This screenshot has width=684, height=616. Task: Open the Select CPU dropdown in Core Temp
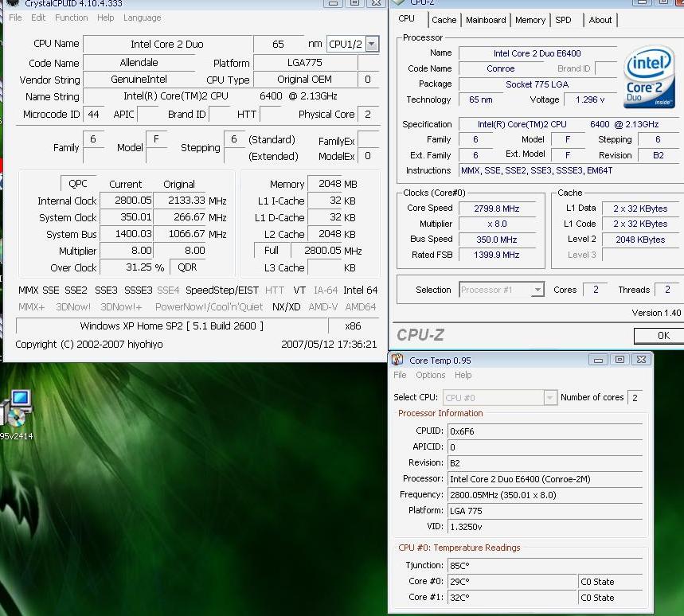[549, 397]
